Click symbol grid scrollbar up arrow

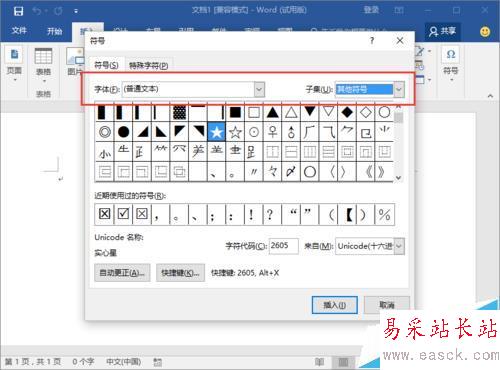tap(398, 107)
